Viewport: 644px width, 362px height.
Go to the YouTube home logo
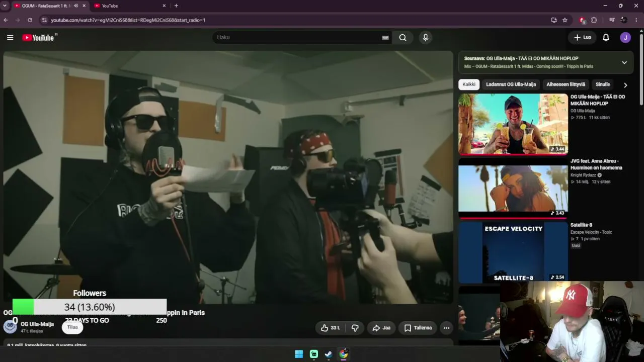(x=39, y=38)
